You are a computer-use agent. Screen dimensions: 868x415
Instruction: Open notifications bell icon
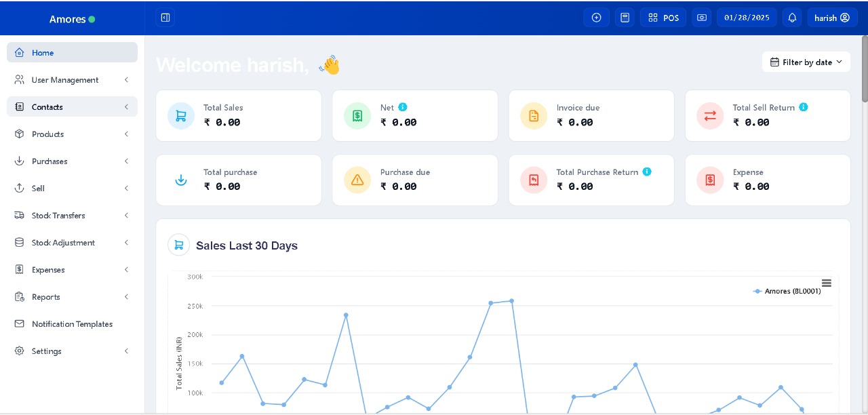(792, 18)
